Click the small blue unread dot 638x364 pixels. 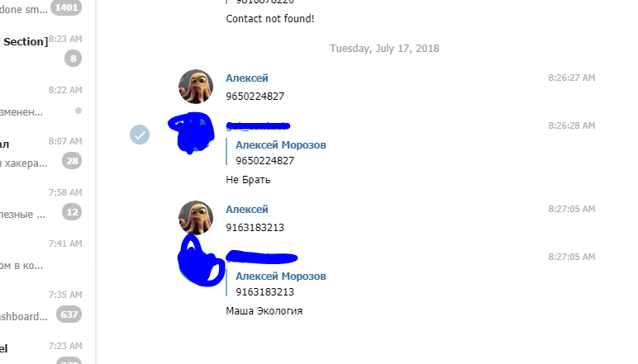point(79,111)
